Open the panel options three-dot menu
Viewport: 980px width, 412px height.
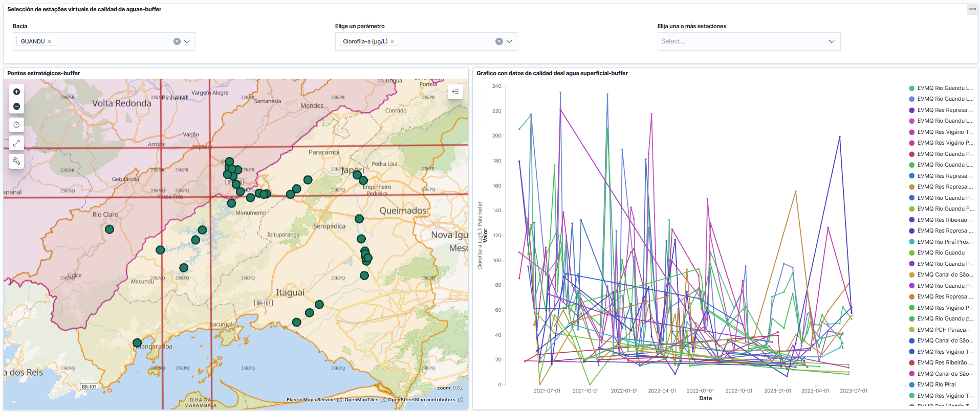tap(972, 9)
